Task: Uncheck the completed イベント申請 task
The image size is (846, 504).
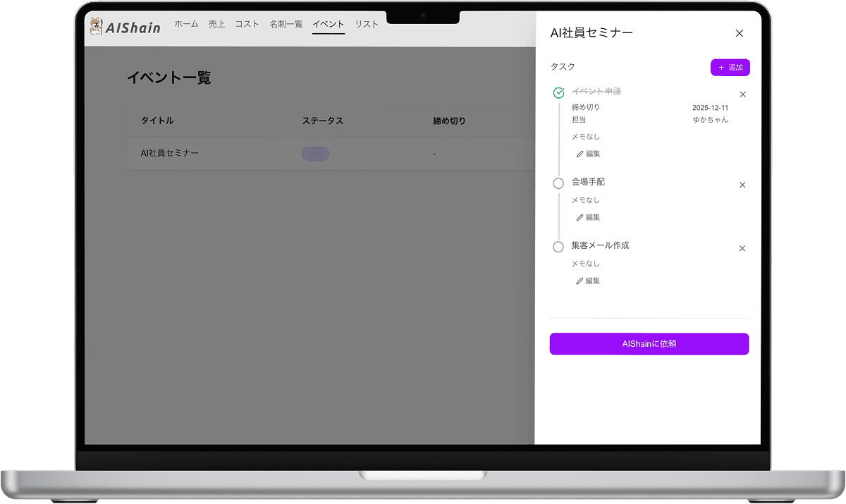Action: (x=559, y=92)
